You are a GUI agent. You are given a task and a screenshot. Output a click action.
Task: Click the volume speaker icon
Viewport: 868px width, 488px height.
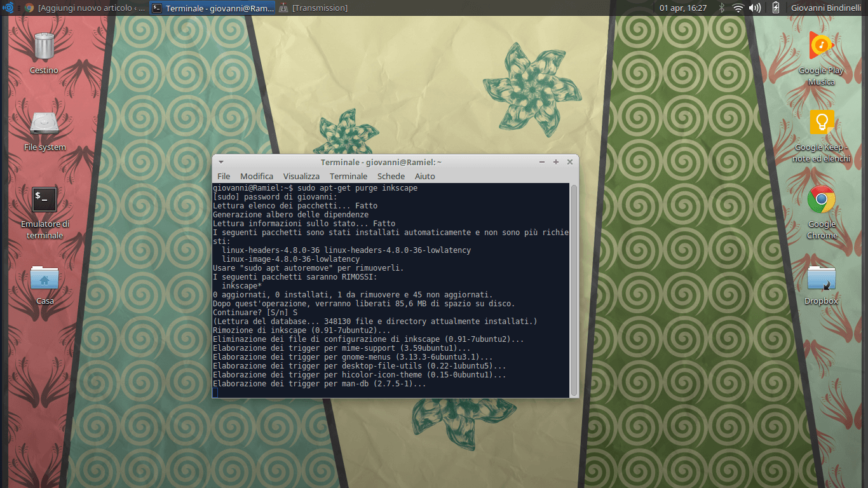coord(755,8)
